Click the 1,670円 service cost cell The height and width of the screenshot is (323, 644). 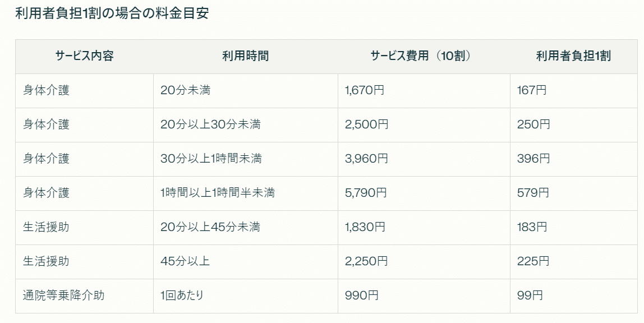424,91
